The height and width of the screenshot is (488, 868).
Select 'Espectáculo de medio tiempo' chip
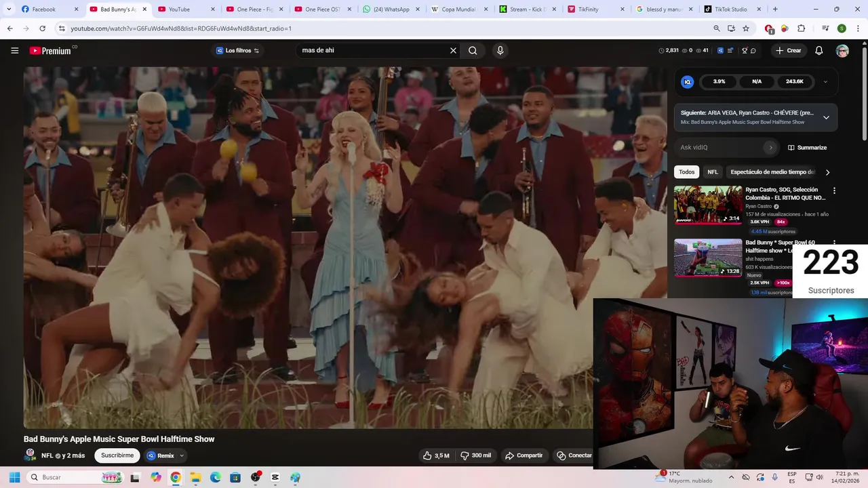[772, 172]
